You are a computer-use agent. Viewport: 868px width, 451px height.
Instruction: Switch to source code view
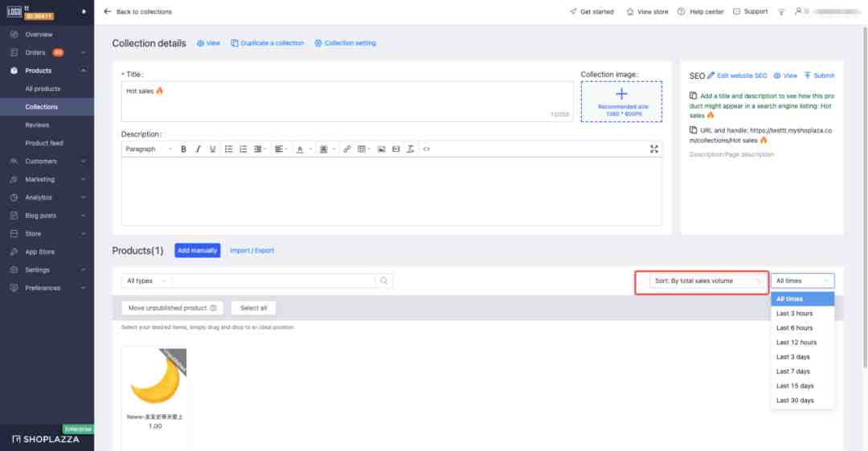426,149
